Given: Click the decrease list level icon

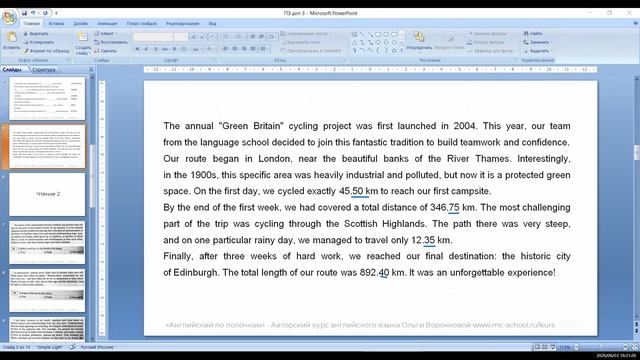Looking at the screenshot, I should pos(253,37).
